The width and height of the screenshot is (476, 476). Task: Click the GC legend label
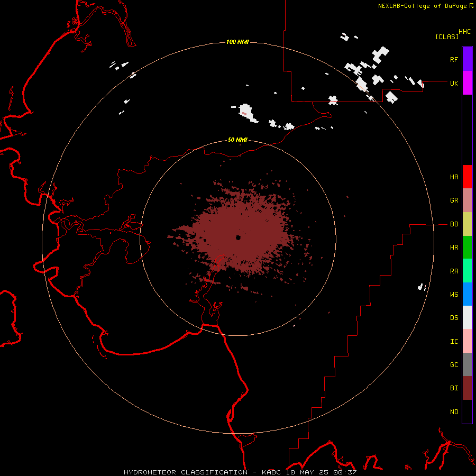point(454,364)
